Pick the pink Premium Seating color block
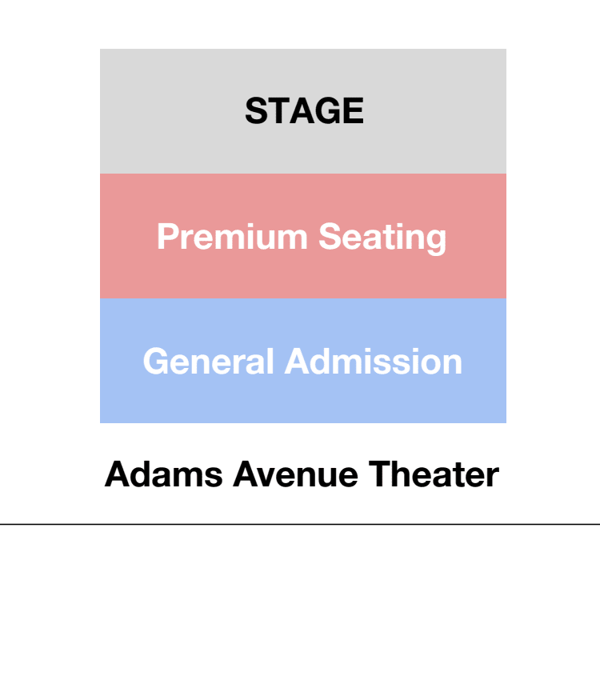The image size is (600, 700). tap(303, 236)
